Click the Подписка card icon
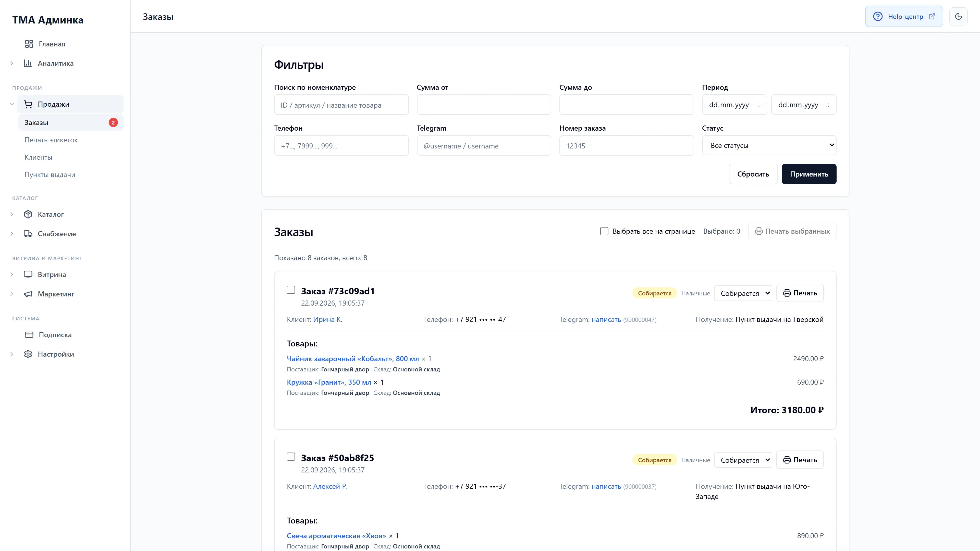Viewport: 980px width, 551px height. (x=29, y=335)
